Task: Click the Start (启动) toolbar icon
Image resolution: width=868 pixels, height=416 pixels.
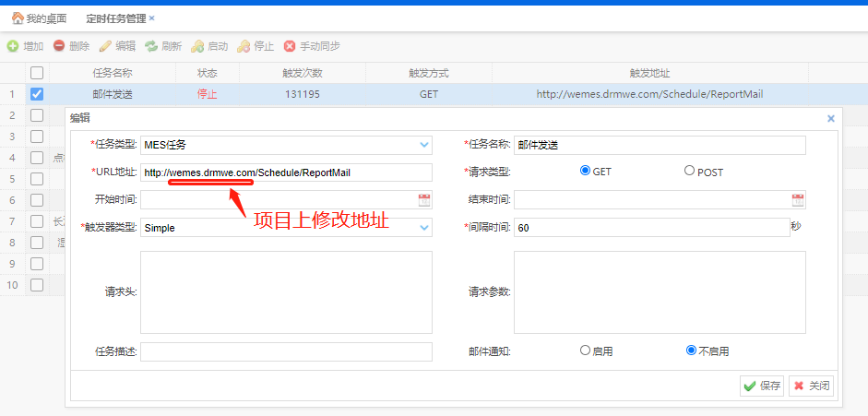Action: click(197, 46)
